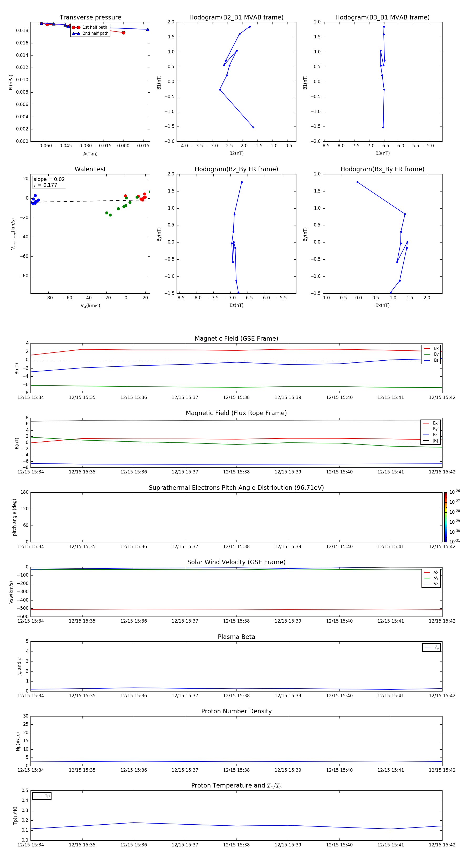Click the 'Proton Number Density' title
473x868 pixels.
(236, 711)
